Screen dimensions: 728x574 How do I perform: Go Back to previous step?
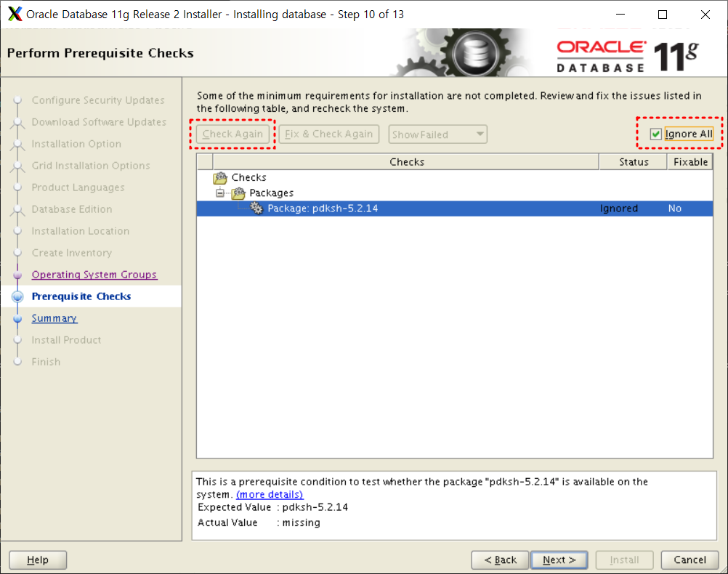click(500, 560)
